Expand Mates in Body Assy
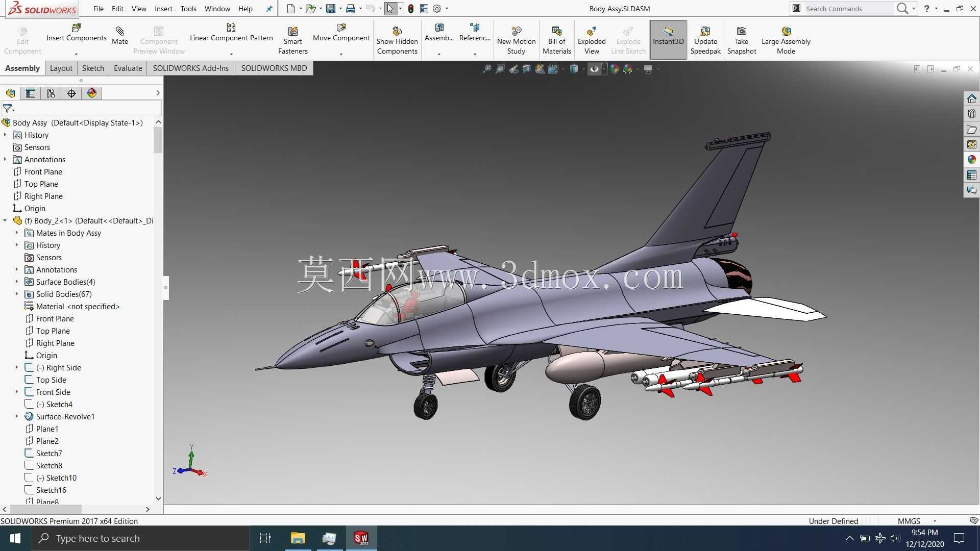 click(x=17, y=233)
